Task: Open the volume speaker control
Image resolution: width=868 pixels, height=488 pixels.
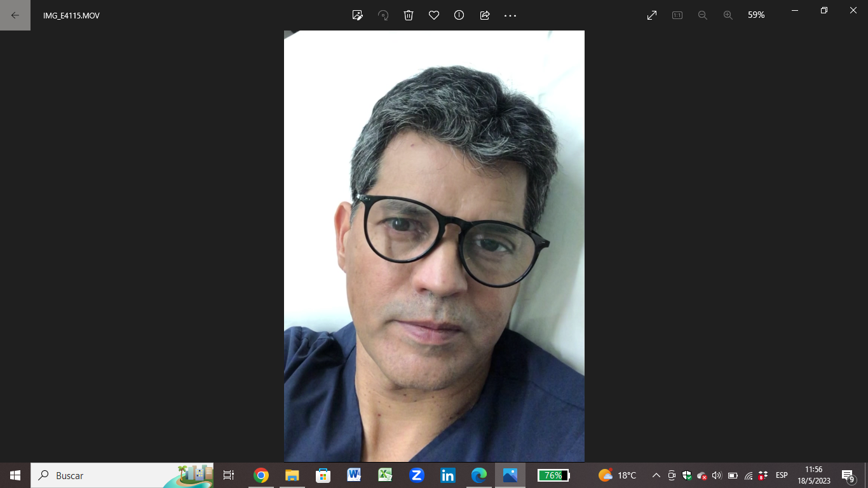Action: pos(717,475)
